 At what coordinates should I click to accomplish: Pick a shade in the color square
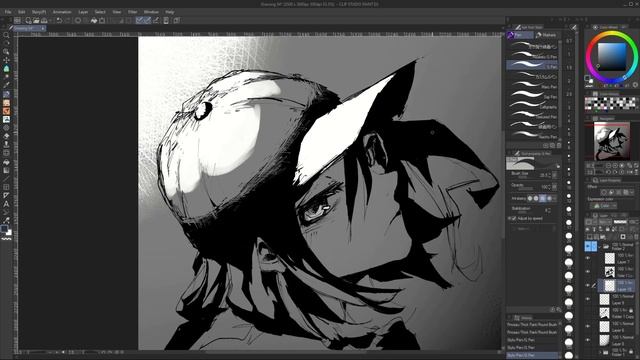tap(611, 57)
